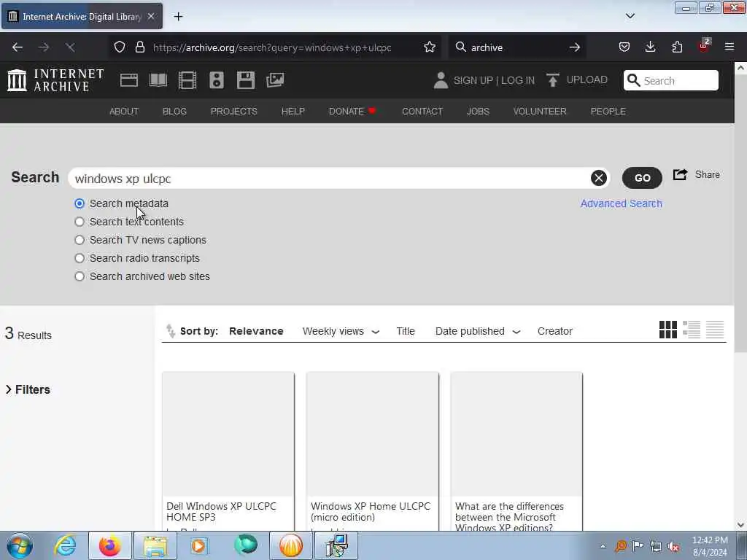Open the CONTACT menu item

pos(422,111)
